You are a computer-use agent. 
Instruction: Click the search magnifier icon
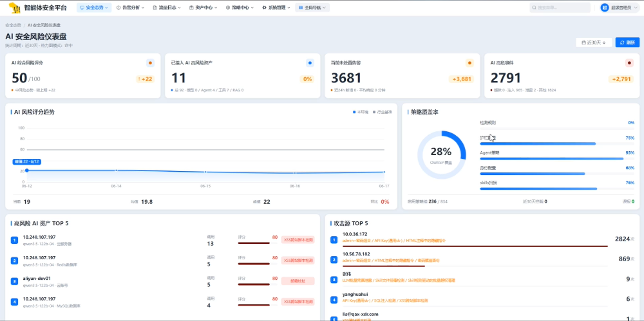tap(534, 8)
